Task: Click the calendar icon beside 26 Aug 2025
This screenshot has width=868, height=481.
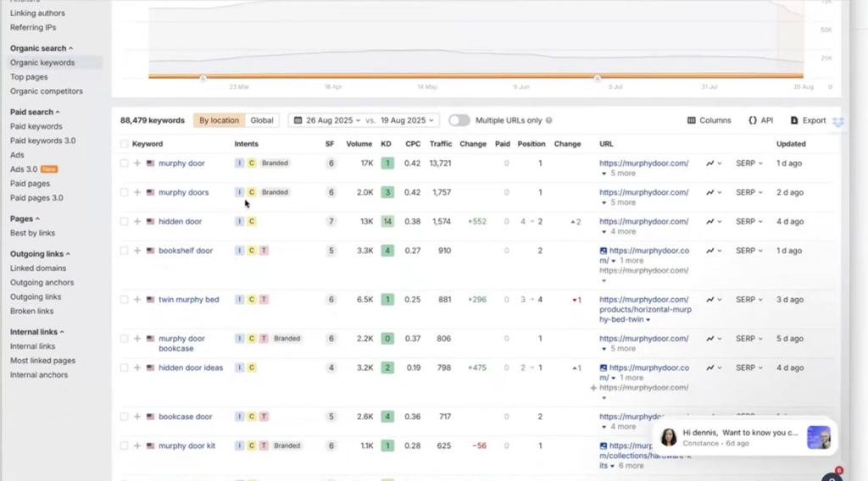Action: tap(298, 120)
